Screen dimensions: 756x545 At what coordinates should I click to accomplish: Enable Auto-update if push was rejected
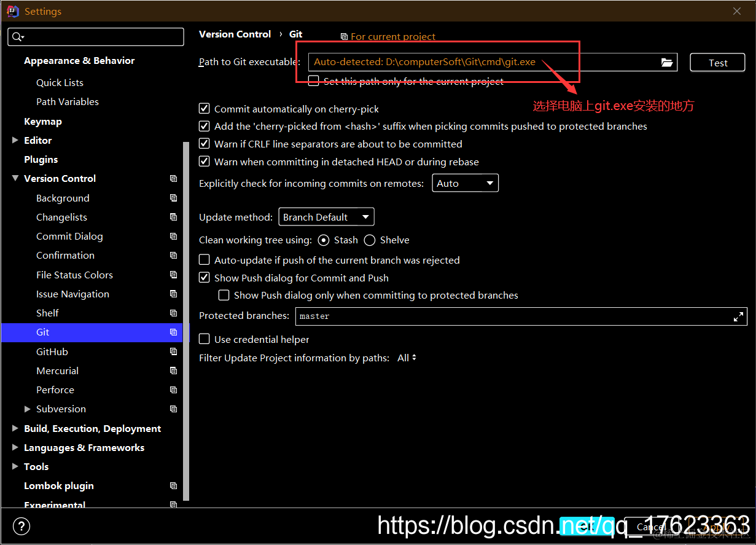click(205, 260)
